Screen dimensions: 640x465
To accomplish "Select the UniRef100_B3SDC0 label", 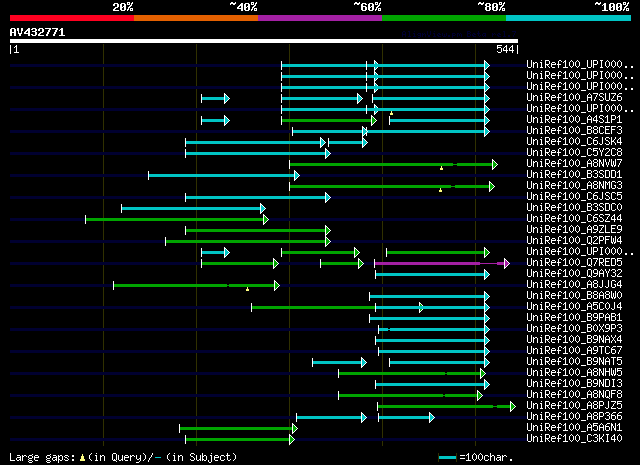I will click(x=574, y=207).
